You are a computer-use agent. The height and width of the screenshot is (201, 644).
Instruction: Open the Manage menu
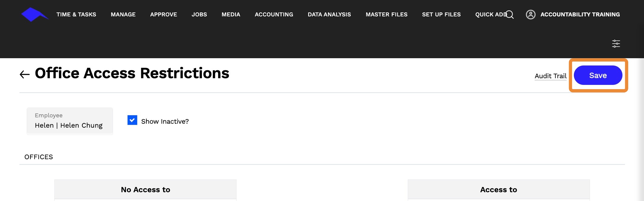pyautogui.click(x=123, y=15)
